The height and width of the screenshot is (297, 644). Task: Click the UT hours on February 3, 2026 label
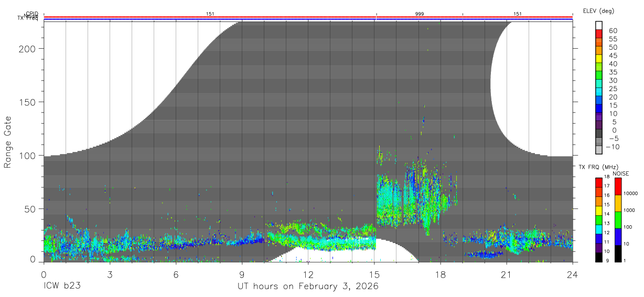coord(308,287)
